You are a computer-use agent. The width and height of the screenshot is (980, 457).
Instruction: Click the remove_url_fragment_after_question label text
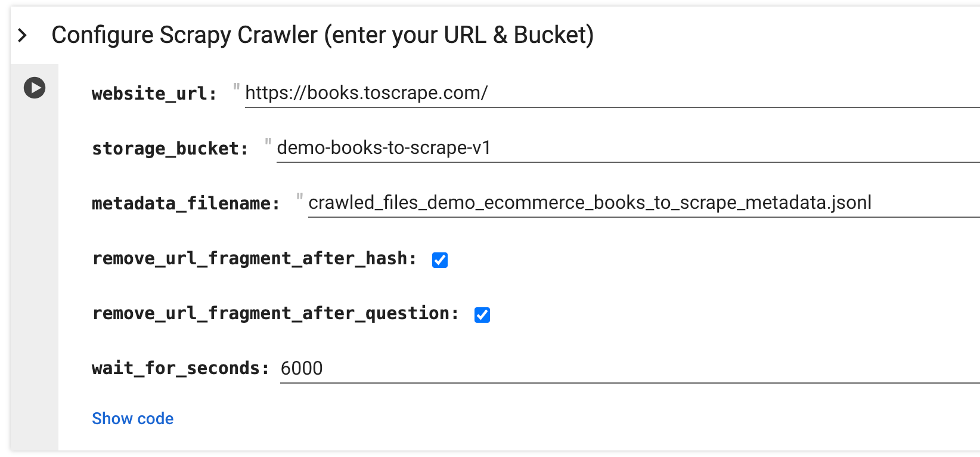pos(275,313)
